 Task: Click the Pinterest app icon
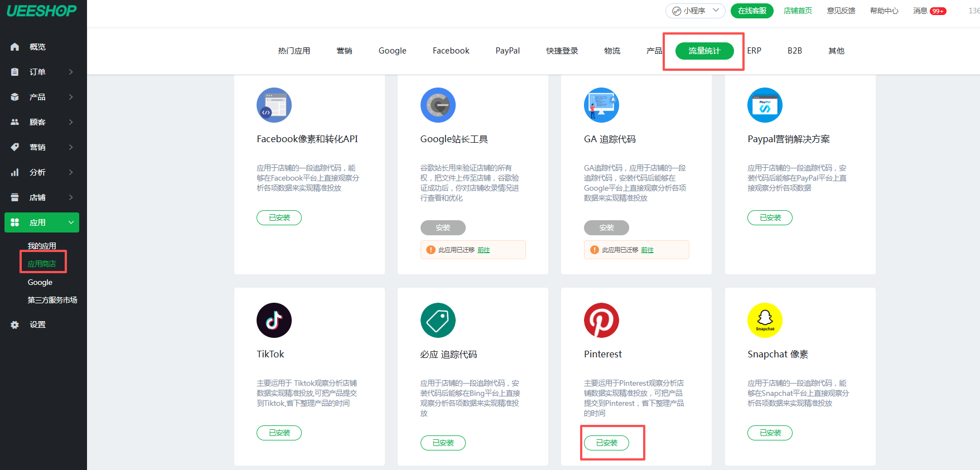[x=601, y=320]
